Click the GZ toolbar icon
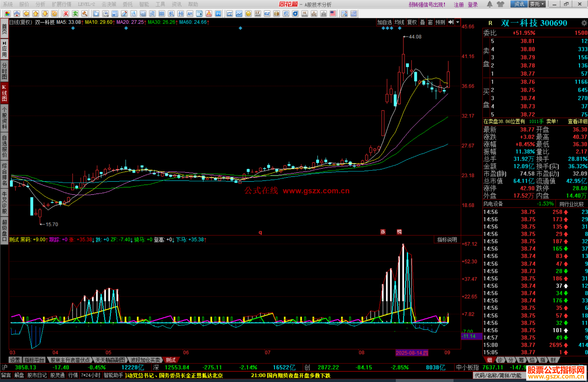 [267, 14]
